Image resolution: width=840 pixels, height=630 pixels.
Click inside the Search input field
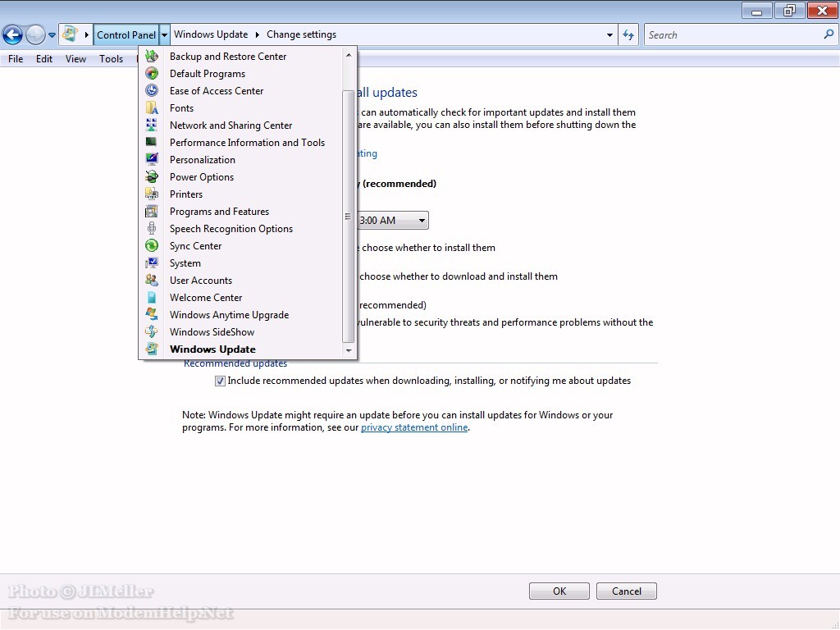click(733, 34)
